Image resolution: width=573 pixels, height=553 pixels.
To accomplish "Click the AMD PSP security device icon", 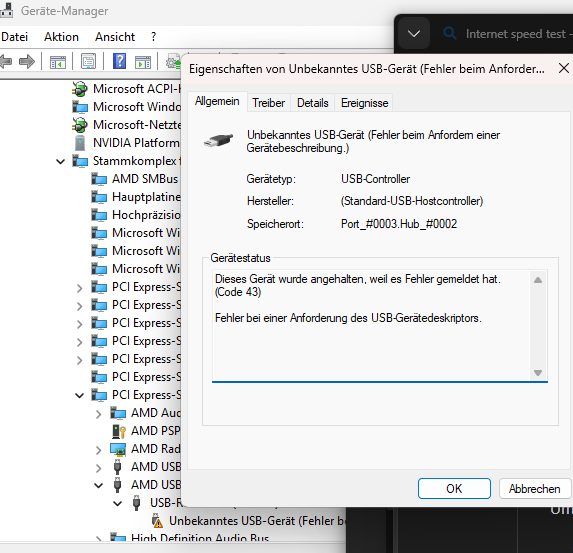I will tap(118, 431).
